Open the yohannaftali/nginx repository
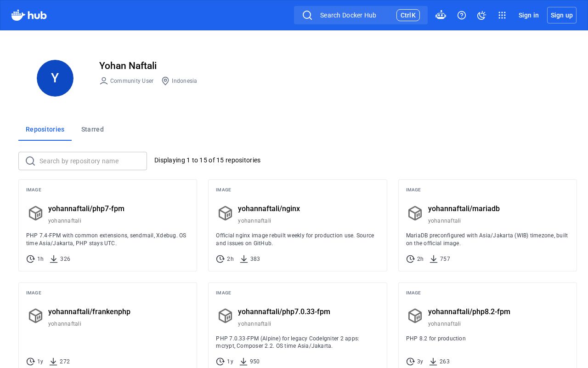588x368 pixels. pyautogui.click(x=269, y=209)
